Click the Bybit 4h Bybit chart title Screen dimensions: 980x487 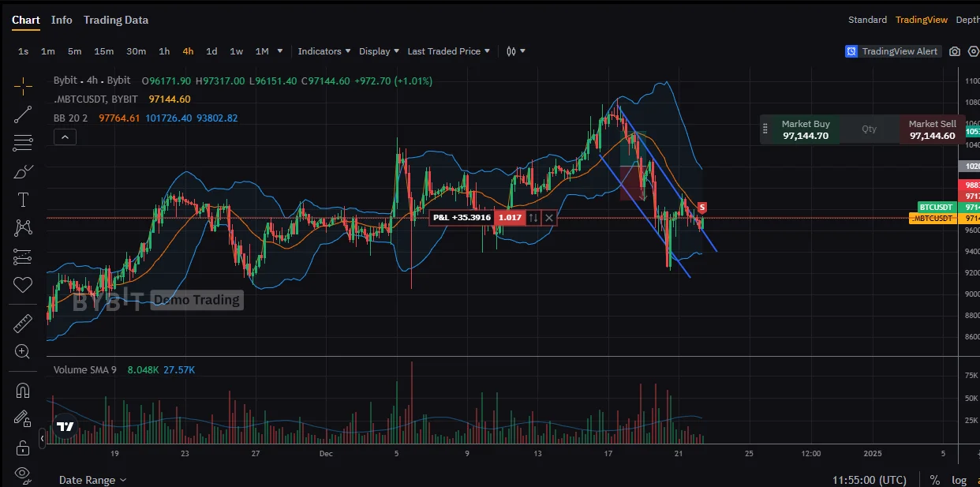point(92,81)
